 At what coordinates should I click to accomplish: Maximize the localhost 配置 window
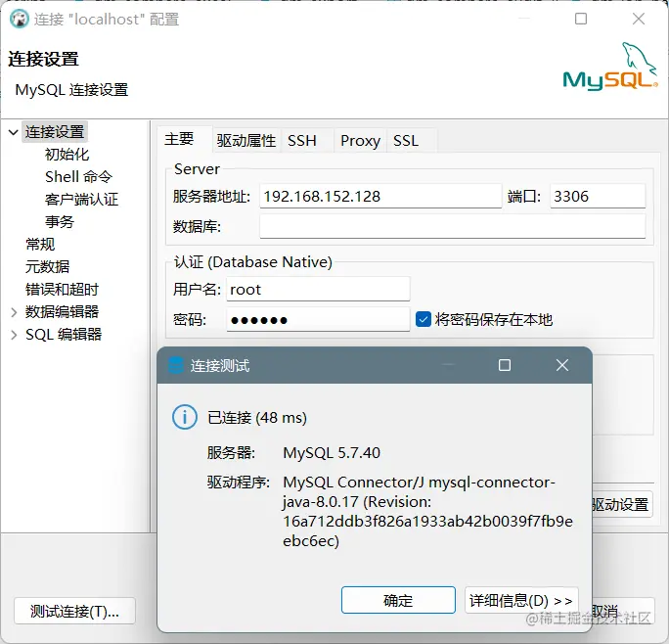pyautogui.click(x=581, y=19)
